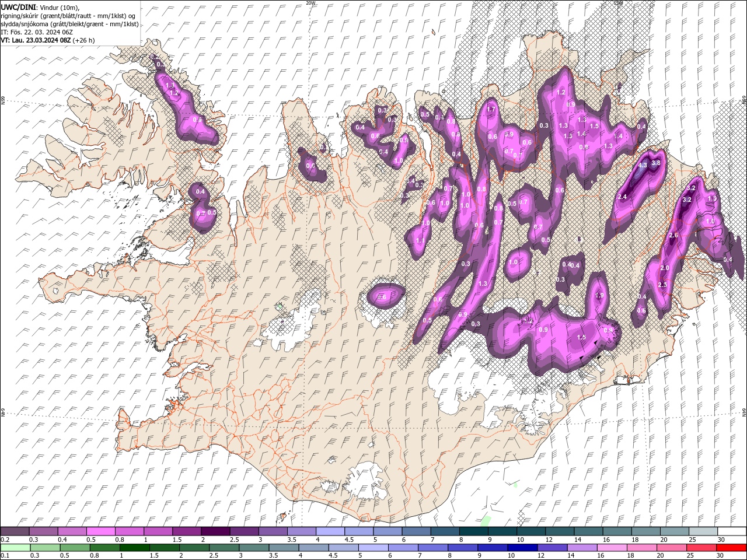Select upper legend row pale grey swatch 25

point(703,531)
